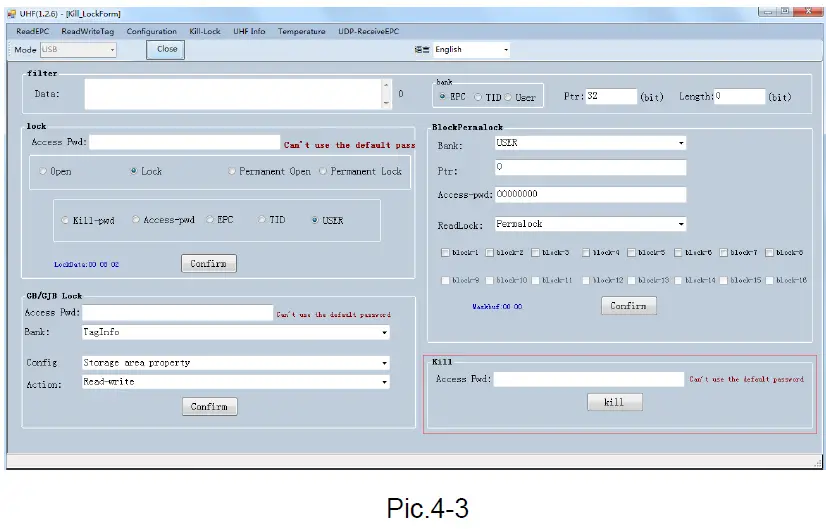Click Confirm in GB/GJB Lock section
This screenshot has height=529, width=826.
point(210,407)
